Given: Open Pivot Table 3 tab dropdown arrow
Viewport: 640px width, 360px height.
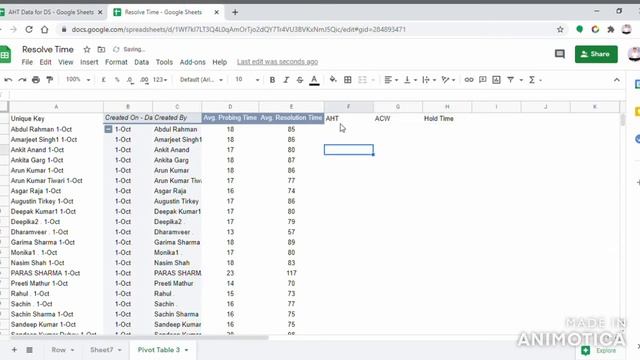Looking at the screenshot, I should (x=187, y=350).
